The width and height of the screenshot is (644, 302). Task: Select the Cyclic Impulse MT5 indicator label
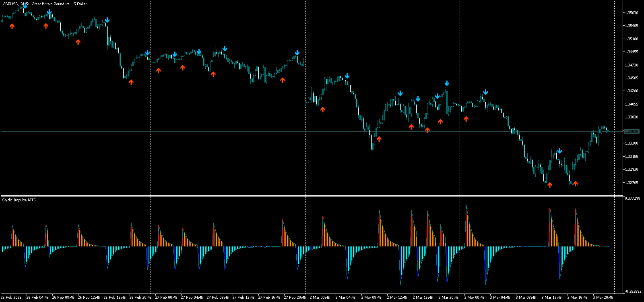19,200
